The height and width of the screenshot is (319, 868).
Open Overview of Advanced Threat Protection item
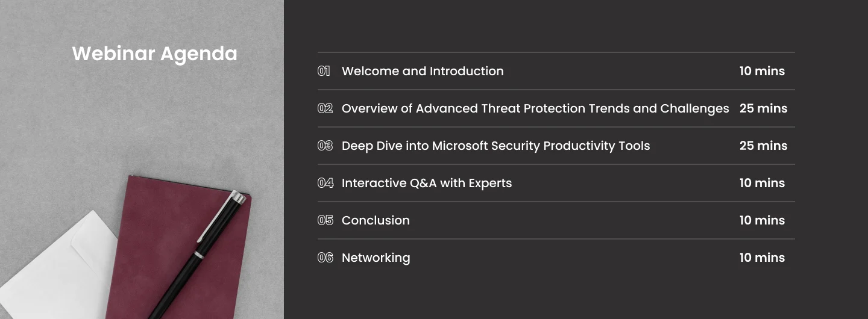[535, 108]
